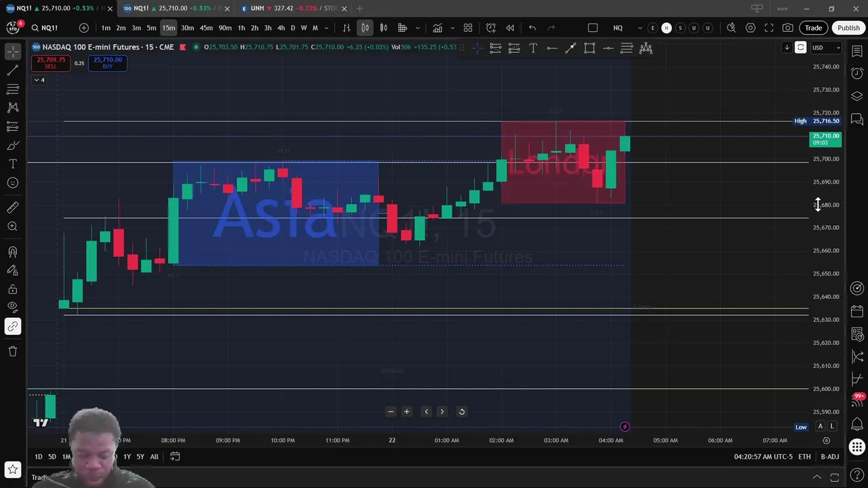Open watchlist panel in right sidebar
This screenshot has width=868, height=488.
point(857,52)
